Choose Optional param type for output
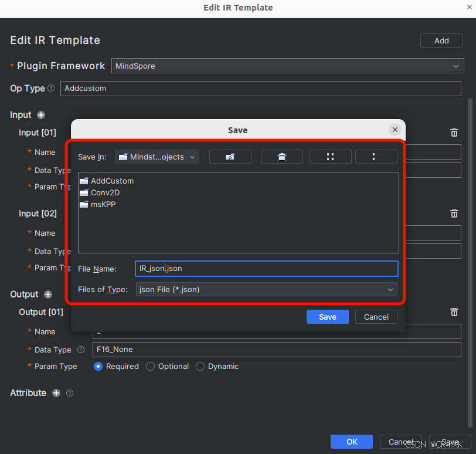 151,367
